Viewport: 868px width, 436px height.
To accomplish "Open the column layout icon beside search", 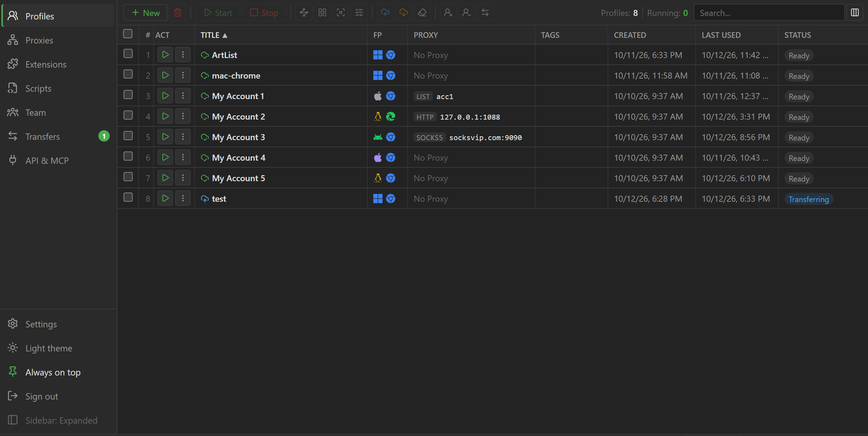I will tap(855, 13).
